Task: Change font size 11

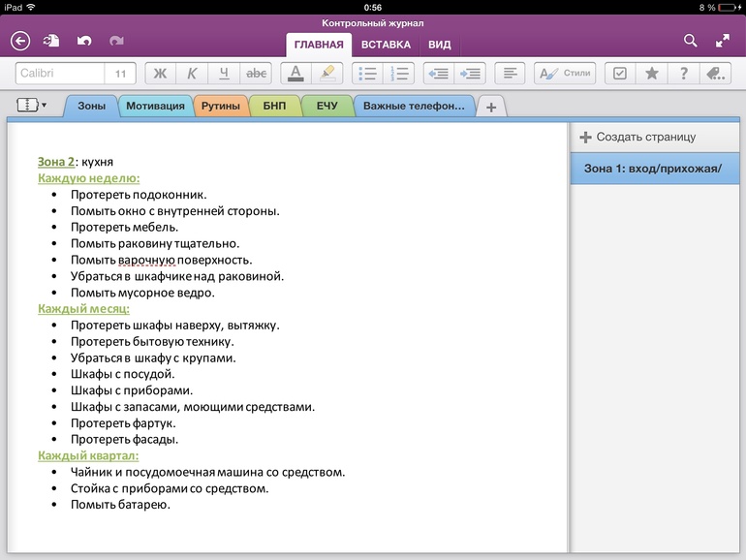Action: pos(120,74)
